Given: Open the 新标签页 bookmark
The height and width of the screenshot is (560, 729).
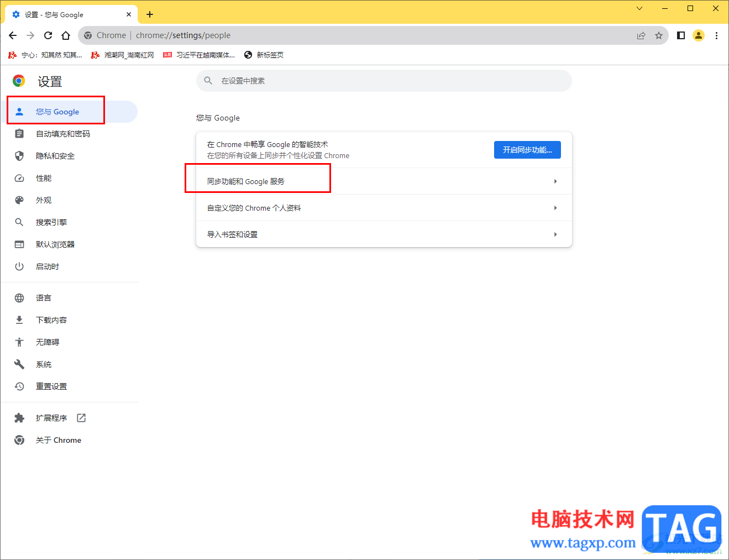Looking at the screenshot, I should [x=264, y=55].
